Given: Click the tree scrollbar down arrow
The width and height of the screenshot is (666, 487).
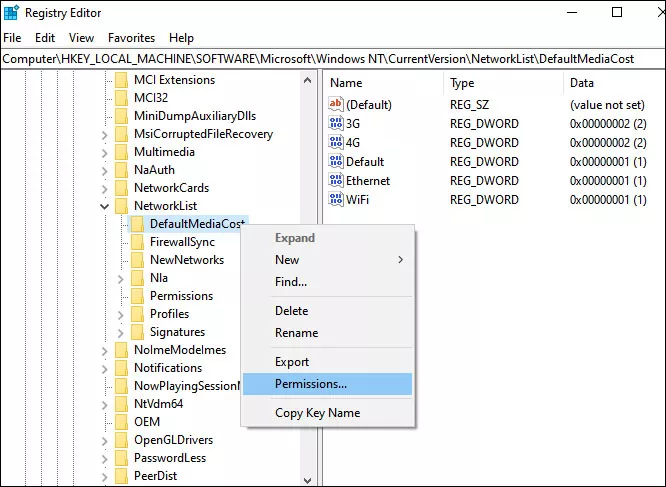Looking at the screenshot, I should [308, 480].
